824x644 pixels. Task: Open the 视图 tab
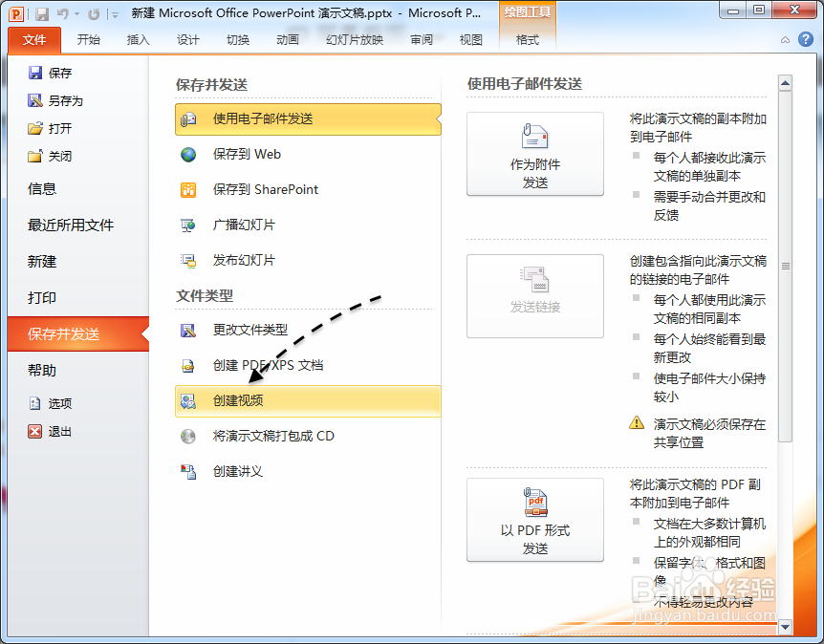click(x=471, y=40)
